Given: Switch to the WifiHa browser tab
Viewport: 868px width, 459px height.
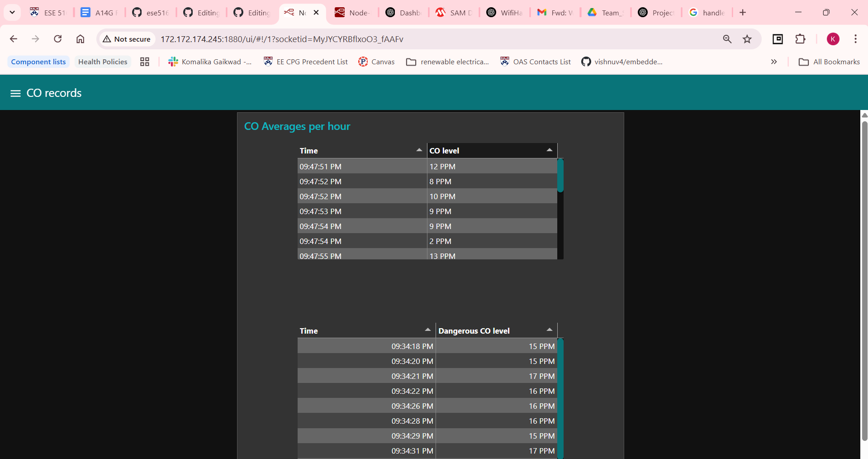Looking at the screenshot, I should tap(505, 13).
